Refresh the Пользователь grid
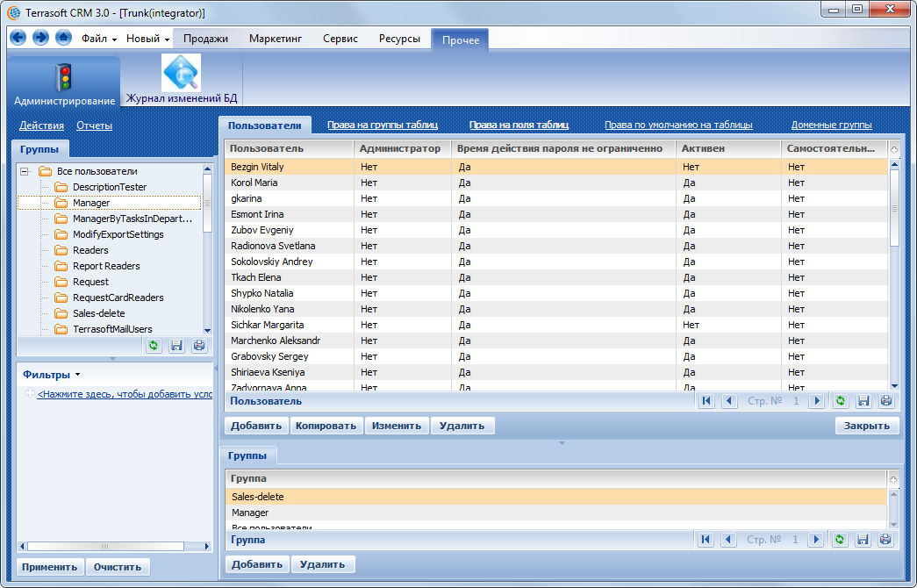The image size is (917, 588). pyautogui.click(x=841, y=401)
